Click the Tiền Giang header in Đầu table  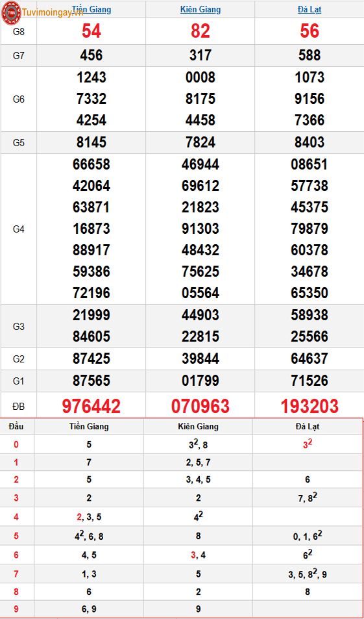pyautogui.click(x=89, y=426)
